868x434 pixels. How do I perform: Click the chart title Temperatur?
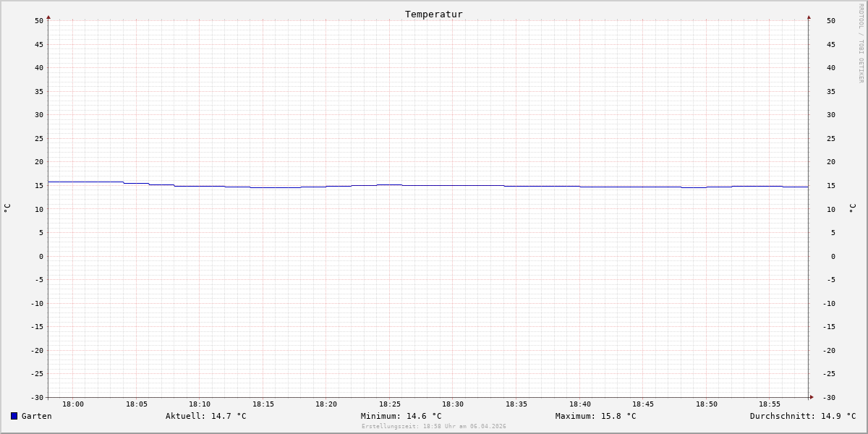[434, 14]
